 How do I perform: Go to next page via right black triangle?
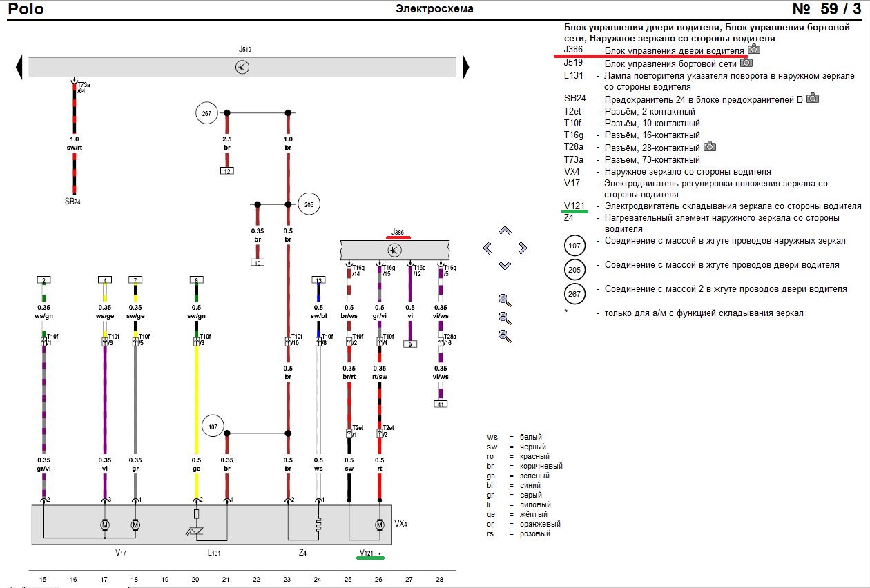(x=466, y=67)
